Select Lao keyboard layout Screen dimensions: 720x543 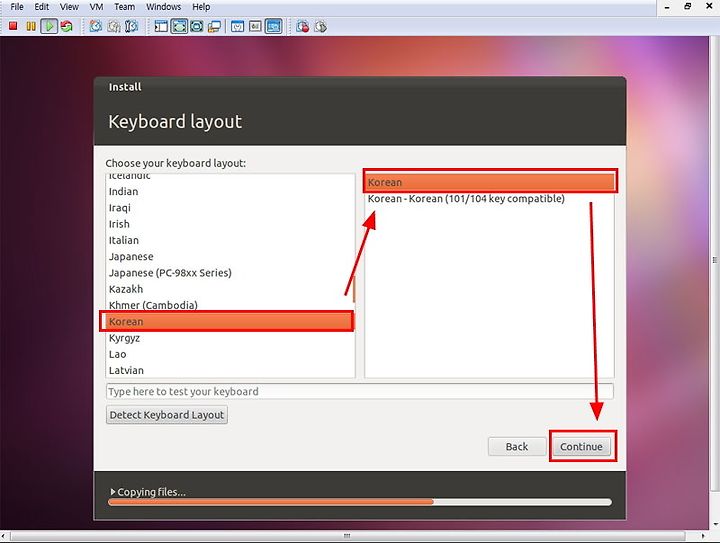click(x=230, y=354)
